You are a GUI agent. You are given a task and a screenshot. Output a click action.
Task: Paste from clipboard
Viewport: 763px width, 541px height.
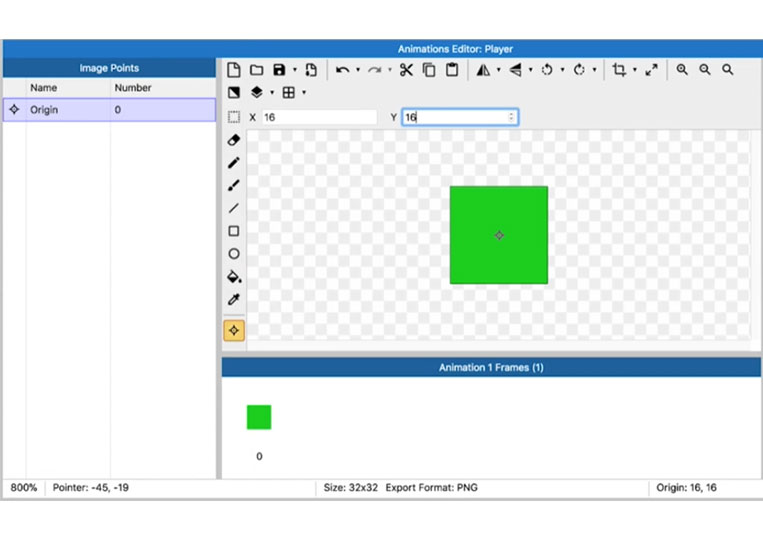click(452, 70)
